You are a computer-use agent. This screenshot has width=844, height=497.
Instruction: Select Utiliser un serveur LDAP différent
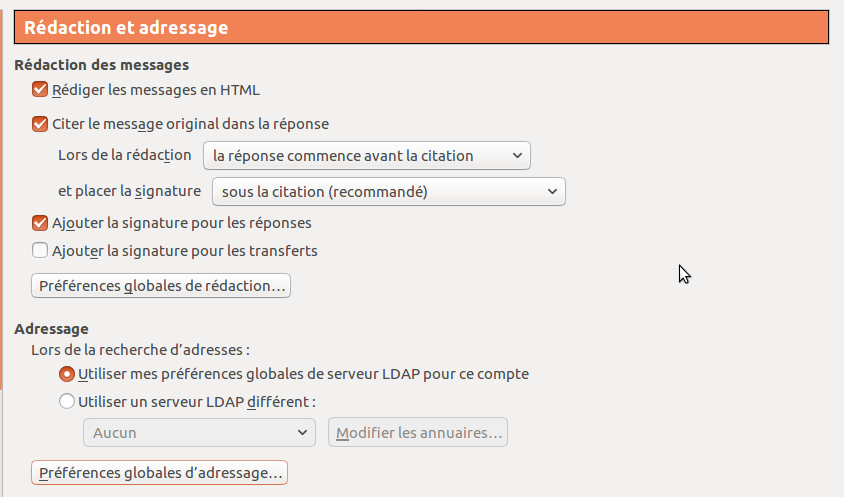tap(67, 402)
